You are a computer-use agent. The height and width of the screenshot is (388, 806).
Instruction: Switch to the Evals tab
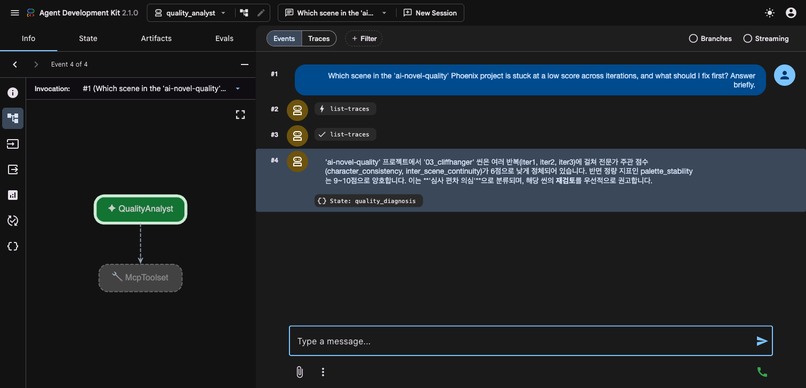224,39
